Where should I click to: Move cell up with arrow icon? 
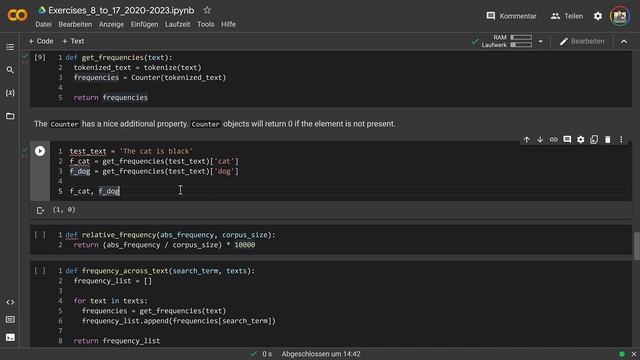coord(527,140)
